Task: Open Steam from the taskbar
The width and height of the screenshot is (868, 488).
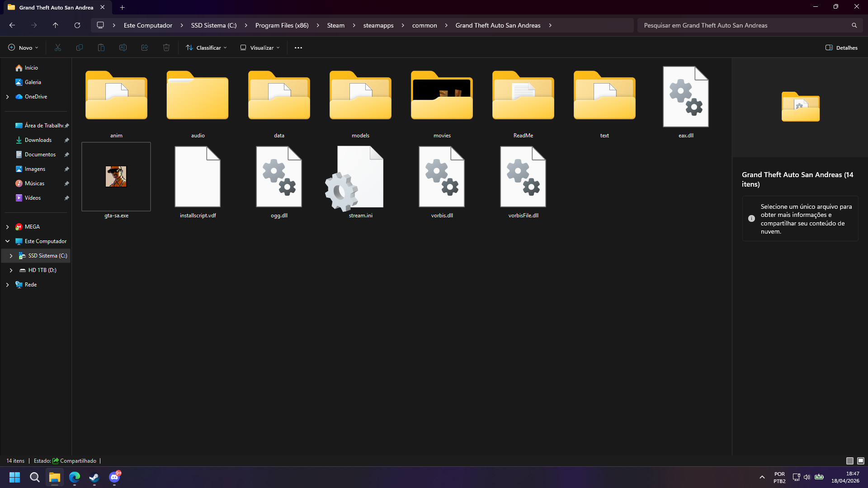Action: click(94, 477)
